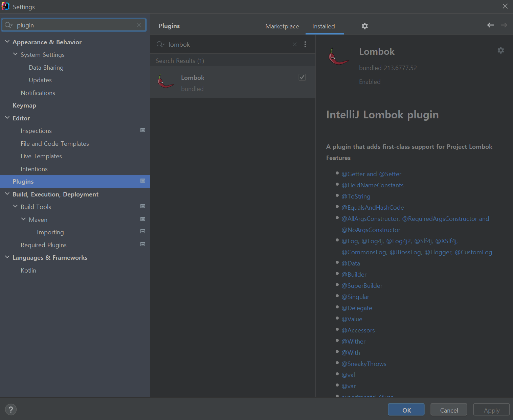Open the plugins manage gear menu
The height and width of the screenshot is (420, 513).
coord(364,26)
